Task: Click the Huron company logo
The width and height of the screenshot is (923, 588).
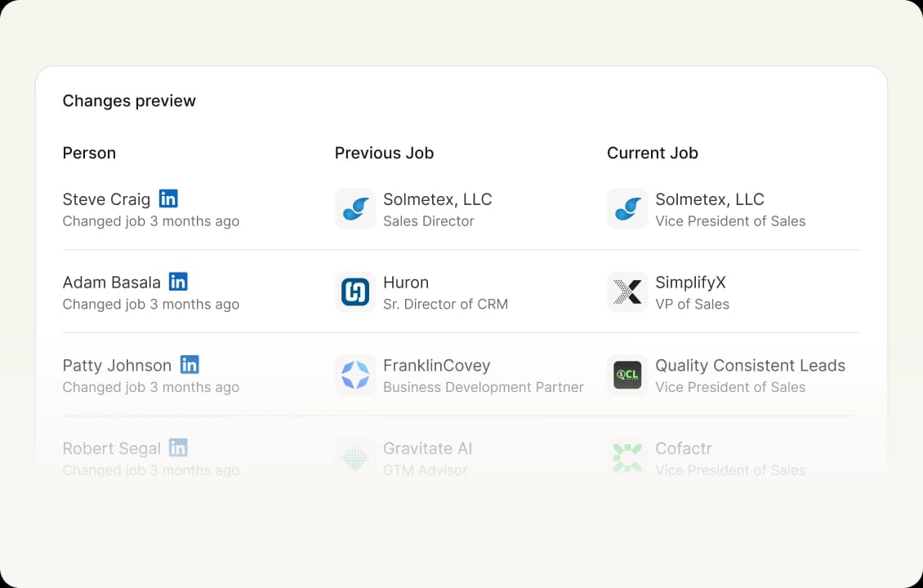Action: coord(355,292)
